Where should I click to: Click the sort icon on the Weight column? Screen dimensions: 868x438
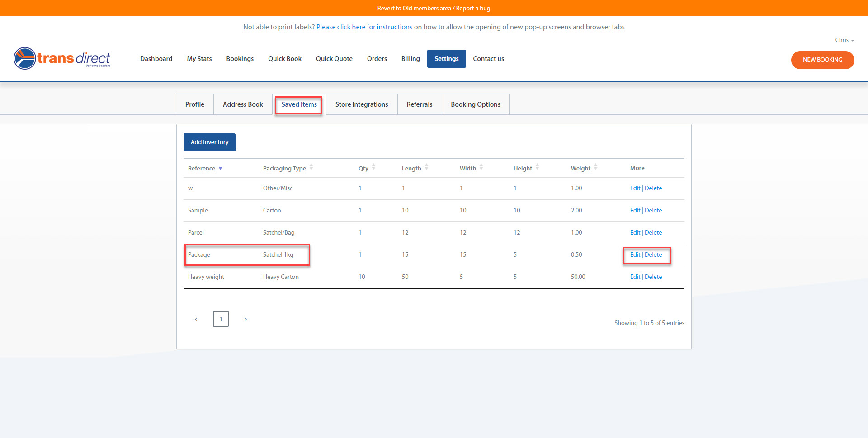click(595, 167)
